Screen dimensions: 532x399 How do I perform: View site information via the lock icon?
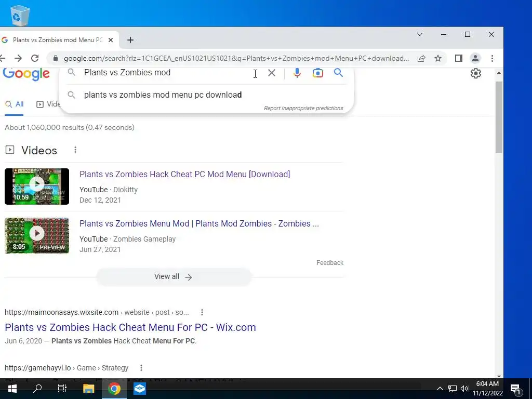point(56,58)
